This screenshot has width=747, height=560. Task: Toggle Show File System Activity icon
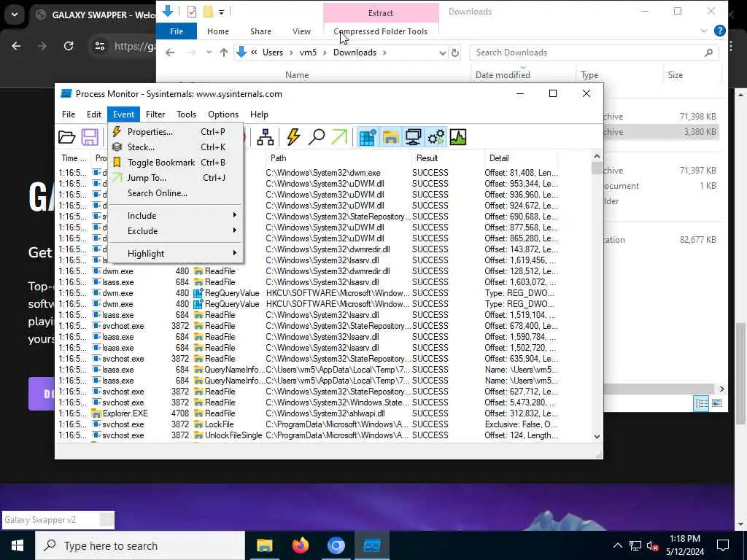pos(390,137)
